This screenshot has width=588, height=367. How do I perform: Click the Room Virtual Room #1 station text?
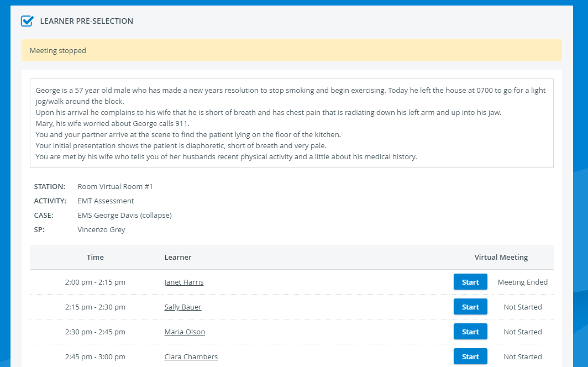tap(115, 186)
